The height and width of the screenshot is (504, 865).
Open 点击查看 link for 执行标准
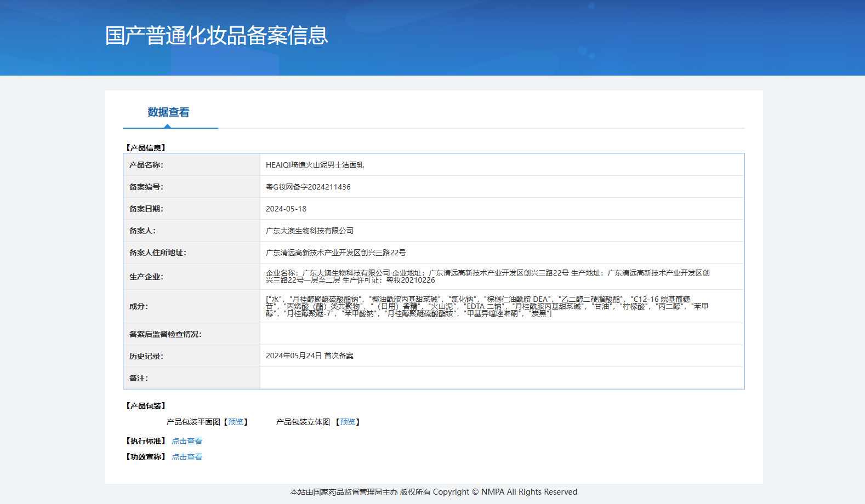[187, 441]
